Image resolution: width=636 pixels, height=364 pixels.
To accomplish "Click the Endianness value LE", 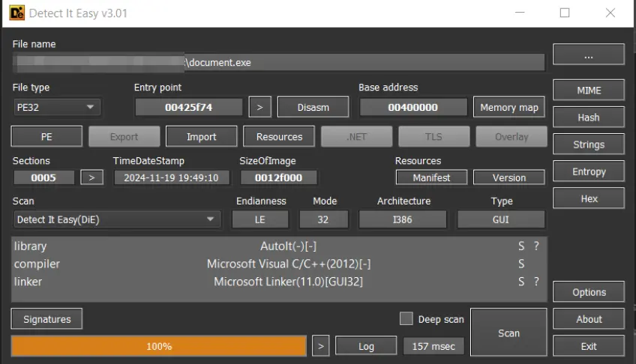I will pos(260,219).
